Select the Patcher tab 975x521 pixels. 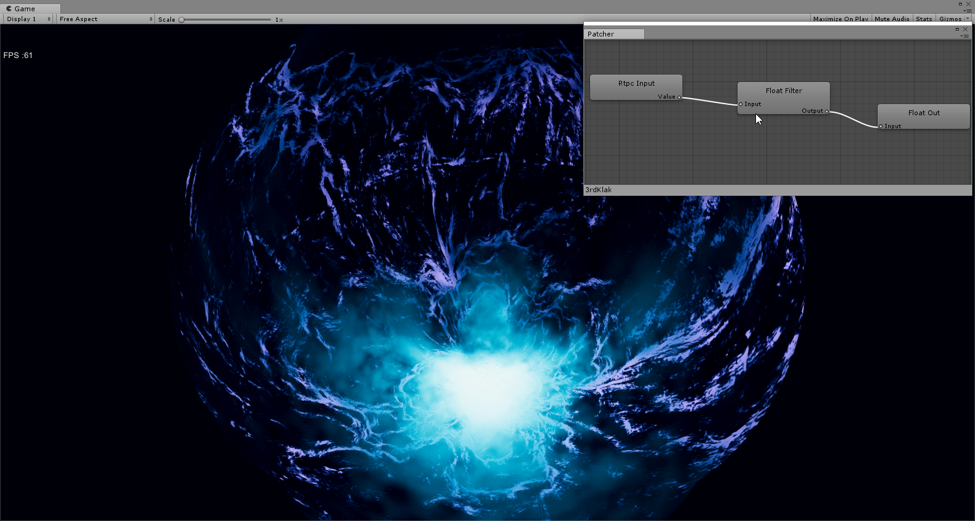pos(614,34)
